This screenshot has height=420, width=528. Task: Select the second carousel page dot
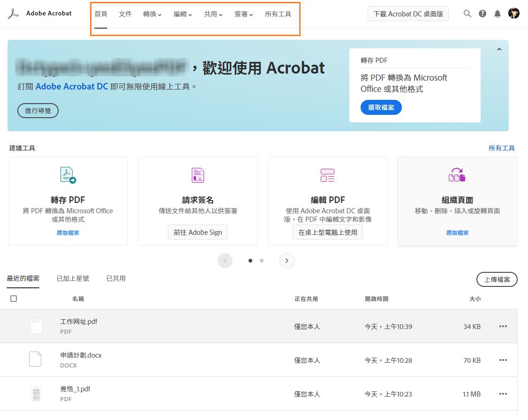pyautogui.click(x=262, y=261)
